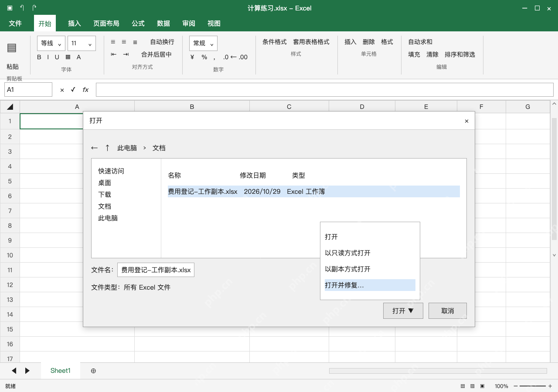Click the font color A icon

coord(79,57)
